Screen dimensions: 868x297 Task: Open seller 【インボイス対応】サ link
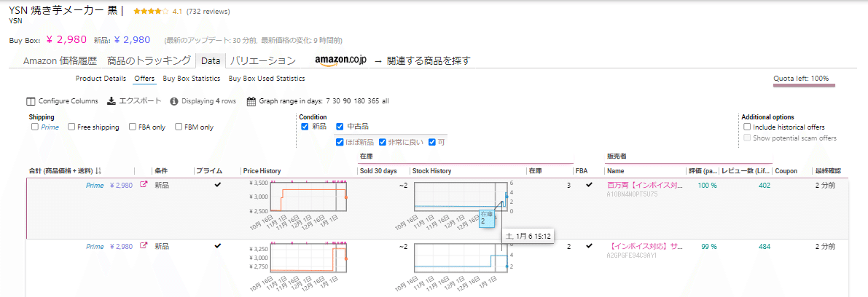tap(645, 246)
